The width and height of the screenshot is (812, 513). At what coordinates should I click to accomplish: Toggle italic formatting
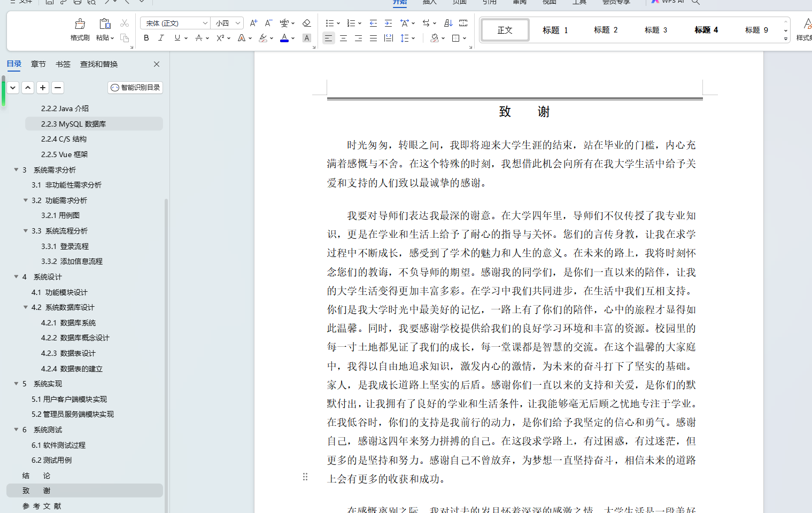coord(161,38)
